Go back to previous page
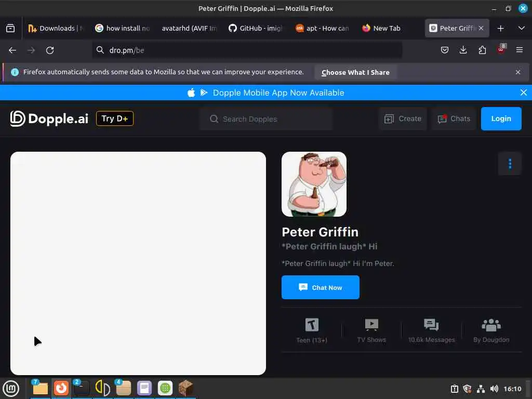This screenshot has width=532, height=399. [12, 50]
